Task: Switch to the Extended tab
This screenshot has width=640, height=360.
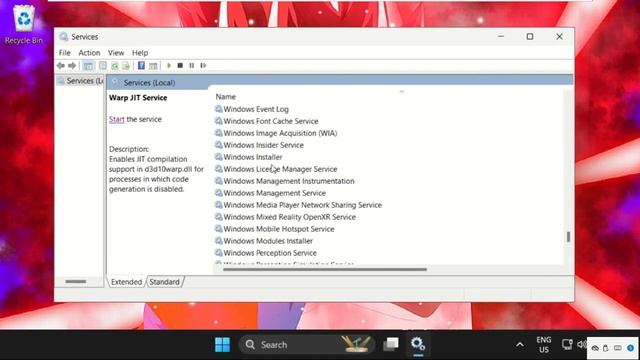Action: click(127, 282)
